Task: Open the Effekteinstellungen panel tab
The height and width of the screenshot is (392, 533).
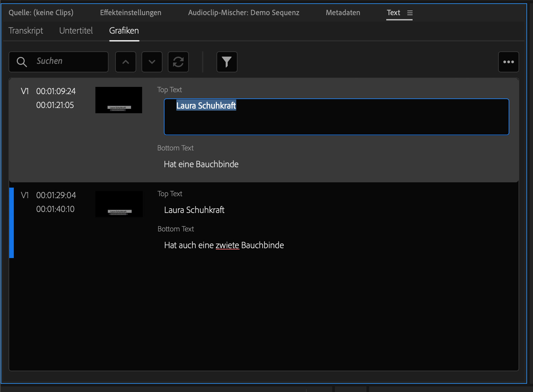Action: click(x=131, y=13)
